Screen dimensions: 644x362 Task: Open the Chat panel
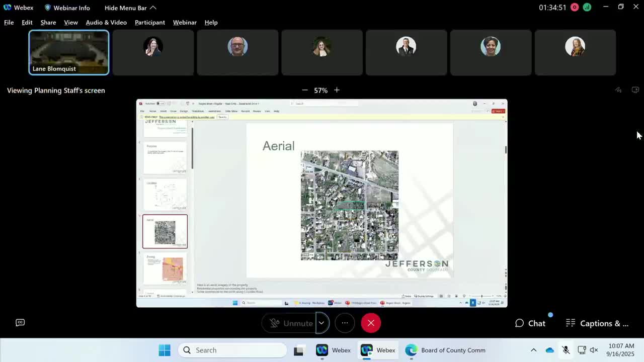(530, 323)
